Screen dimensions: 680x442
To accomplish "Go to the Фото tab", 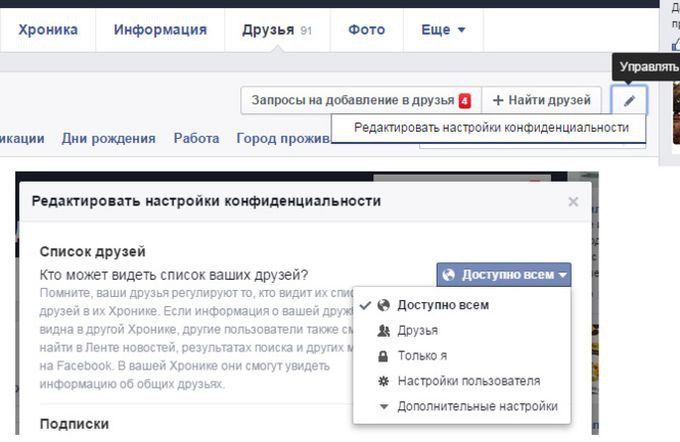I will pyautogui.click(x=366, y=30).
